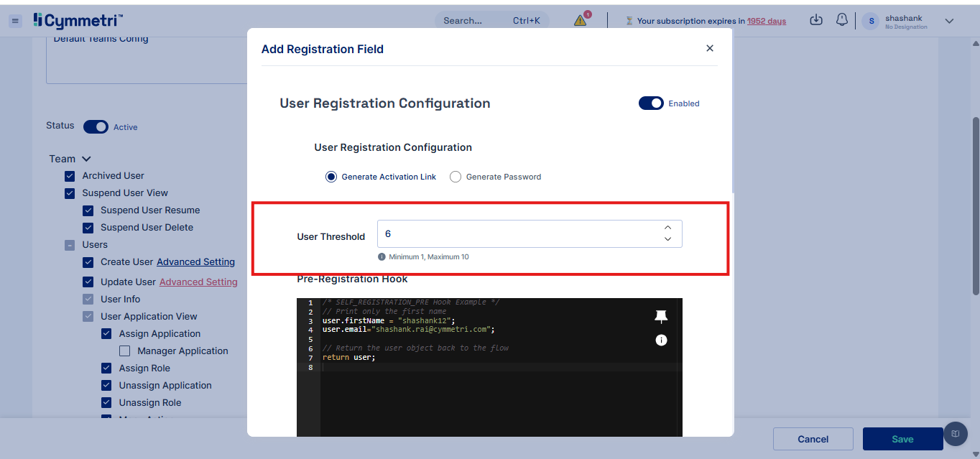Uncheck Unassign Role checkbox
This screenshot has width=980, height=459.
coord(106,403)
